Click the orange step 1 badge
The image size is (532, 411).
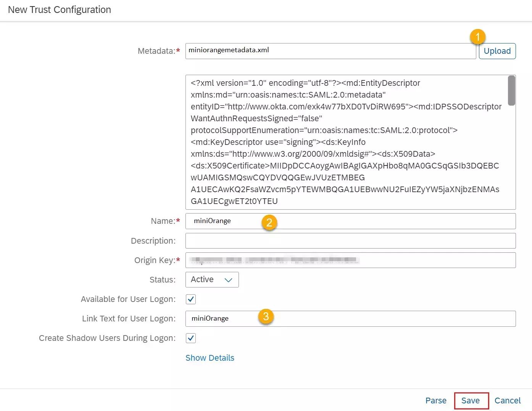(x=478, y=37)
